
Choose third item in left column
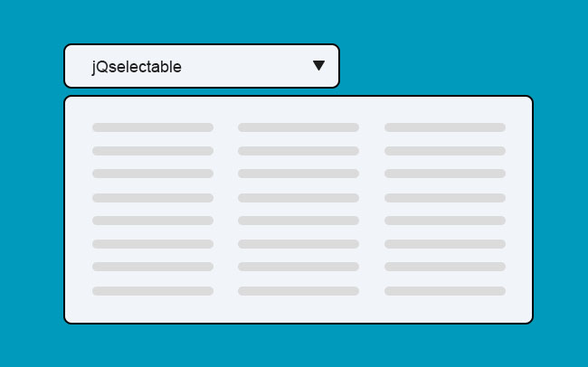click(153, 174)
